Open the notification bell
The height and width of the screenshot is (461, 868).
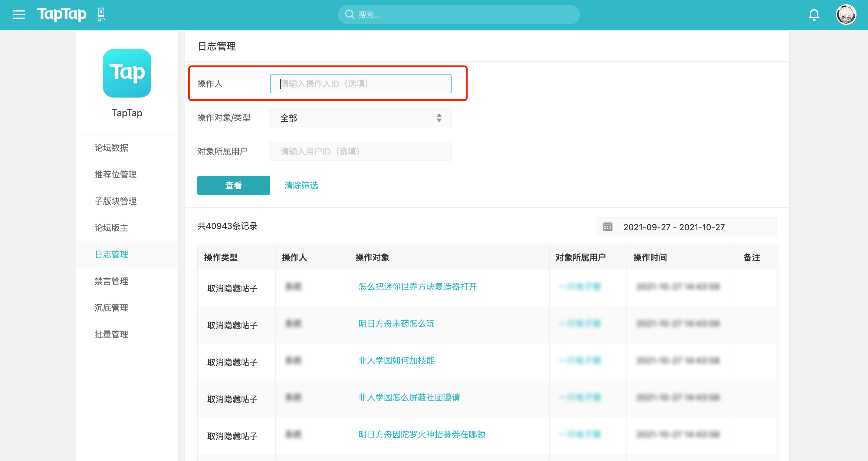click(814, 15)
